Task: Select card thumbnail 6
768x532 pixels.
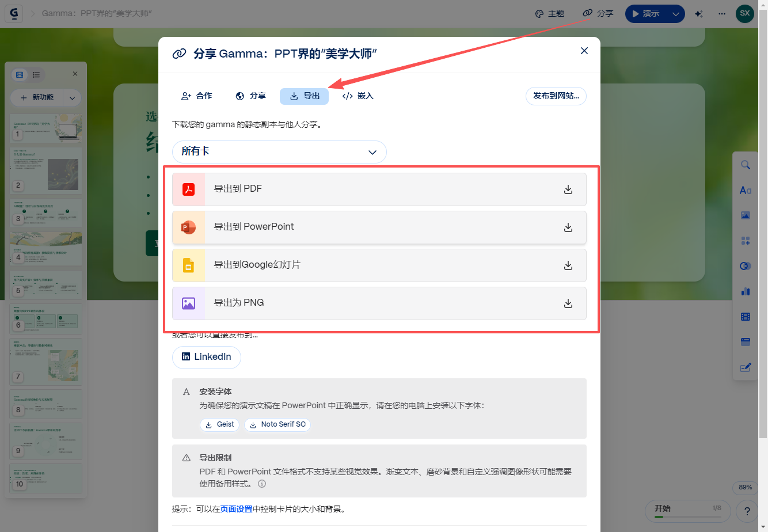Action: tap(45, 319)
